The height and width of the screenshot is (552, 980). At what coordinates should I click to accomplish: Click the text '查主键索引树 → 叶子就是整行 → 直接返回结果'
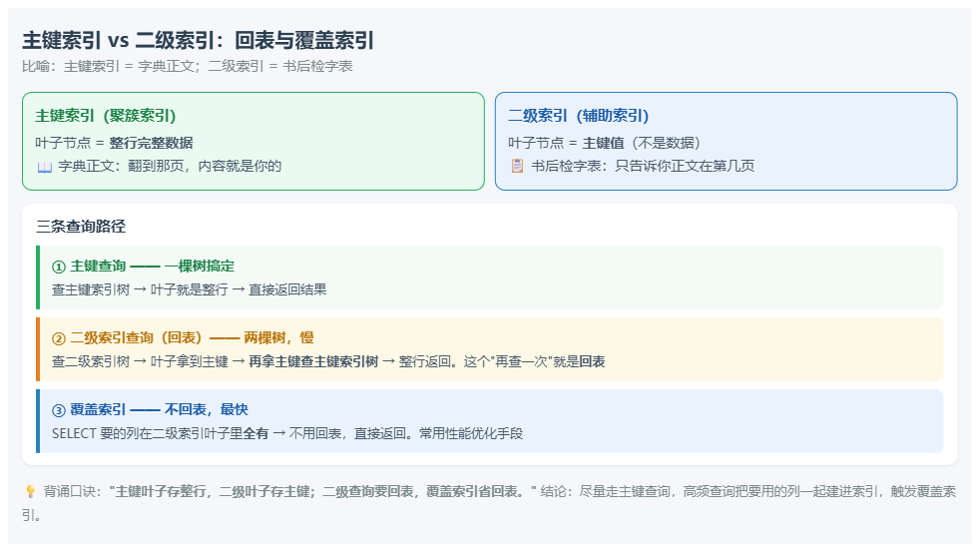190,290
